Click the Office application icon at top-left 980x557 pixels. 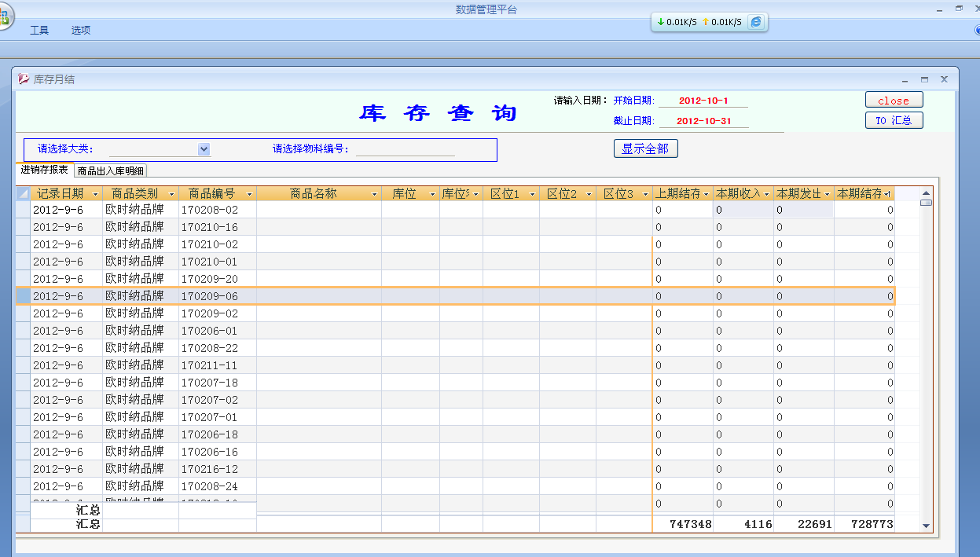(4, 17)
